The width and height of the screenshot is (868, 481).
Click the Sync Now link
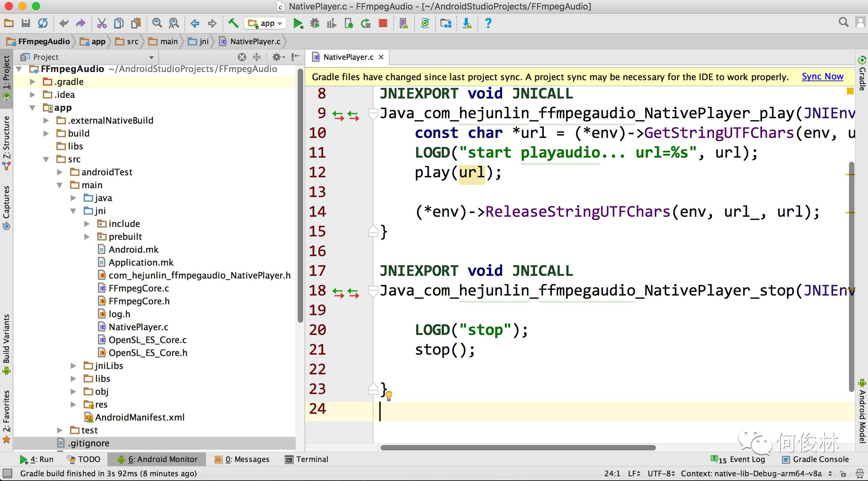coord(822,77)
